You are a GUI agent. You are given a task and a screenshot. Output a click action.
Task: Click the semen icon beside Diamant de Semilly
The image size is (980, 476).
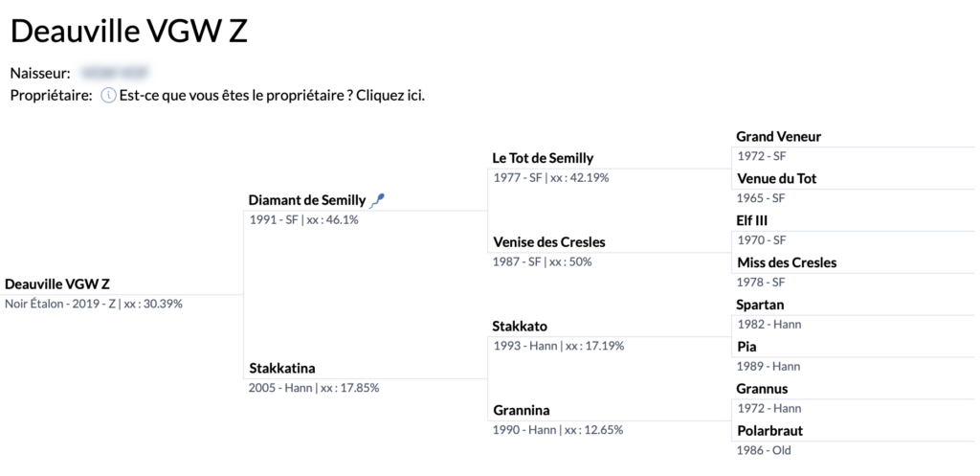(x=377, y=201)
